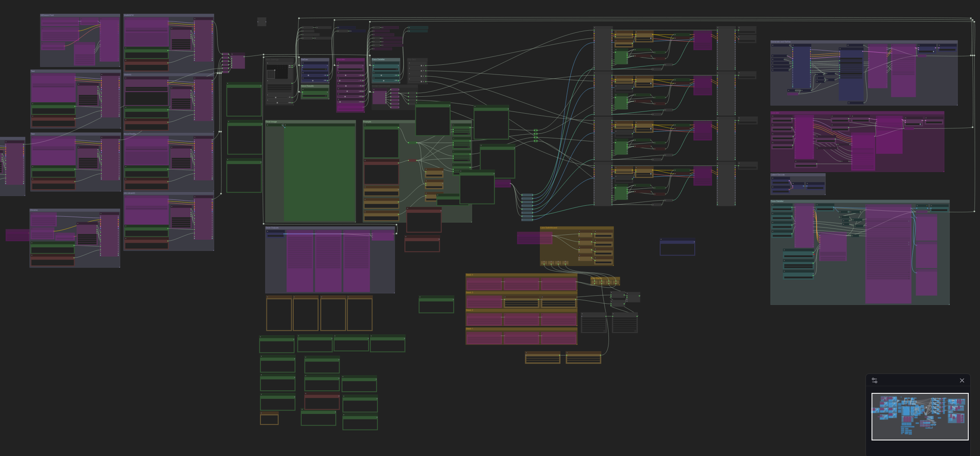Click the Generate and Refine group title
980x456 pixels.
tap(781, 42)
